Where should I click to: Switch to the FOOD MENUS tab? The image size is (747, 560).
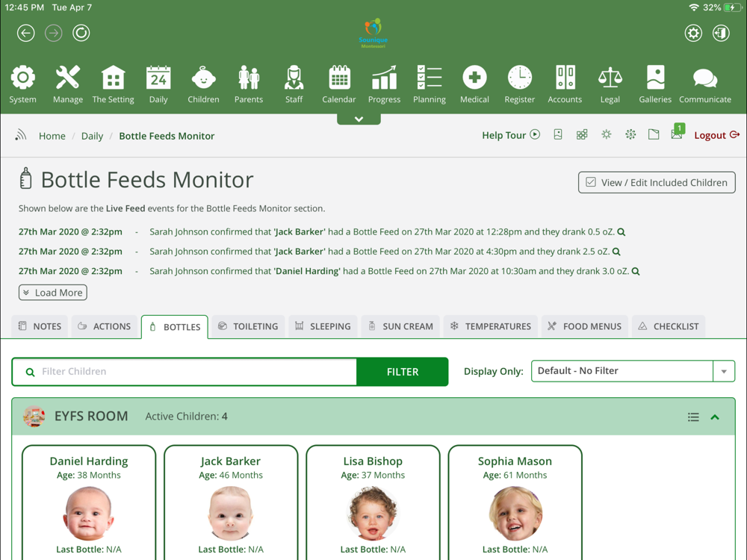point(585,326)
